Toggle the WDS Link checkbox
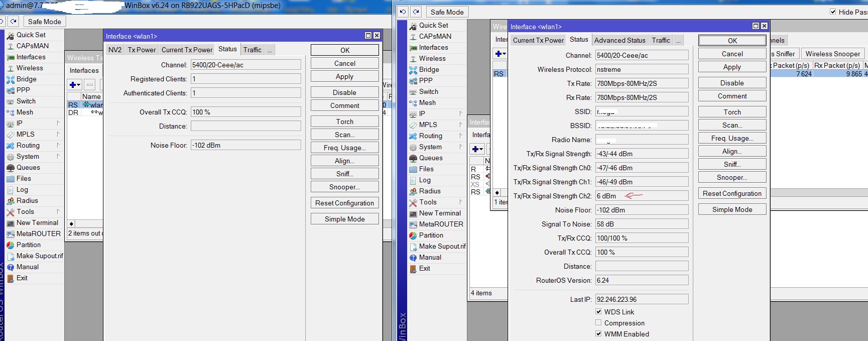Viewport: 868px width, 341px height. click(598, 312)
